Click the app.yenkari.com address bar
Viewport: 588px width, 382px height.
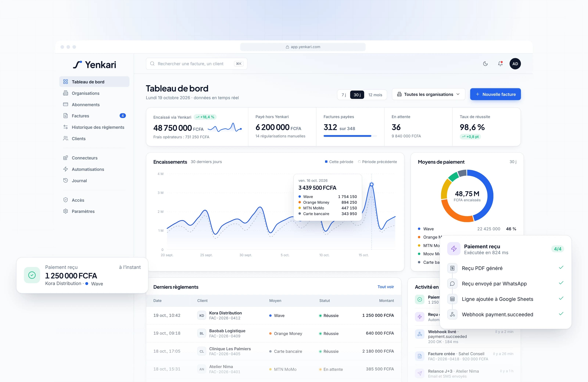(x=303, y=47)
